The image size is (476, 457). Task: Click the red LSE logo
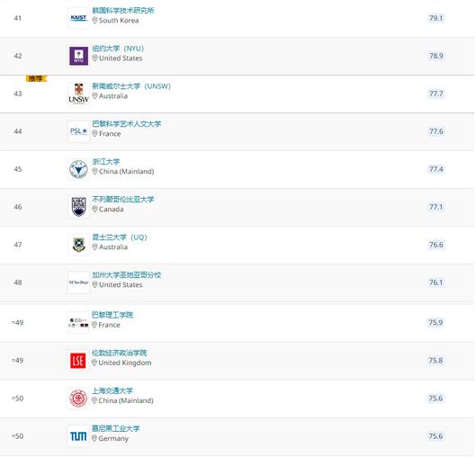pos(78,361)
